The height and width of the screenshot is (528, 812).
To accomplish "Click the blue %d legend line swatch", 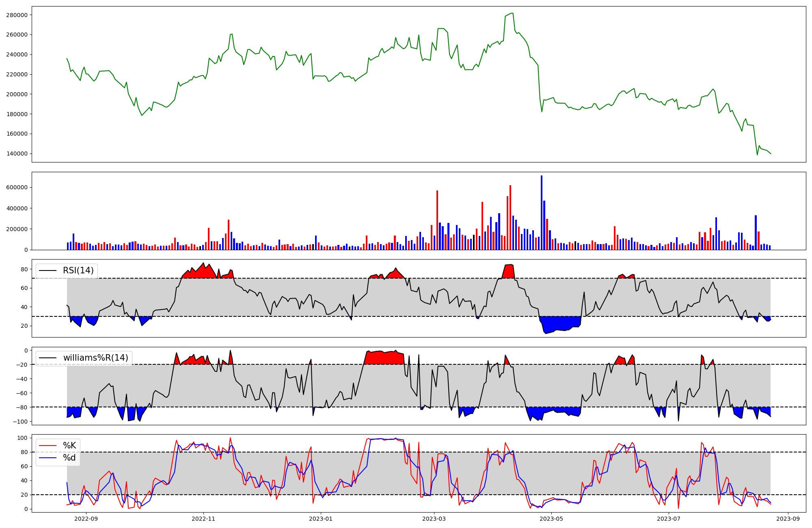I will pos(48,458).
